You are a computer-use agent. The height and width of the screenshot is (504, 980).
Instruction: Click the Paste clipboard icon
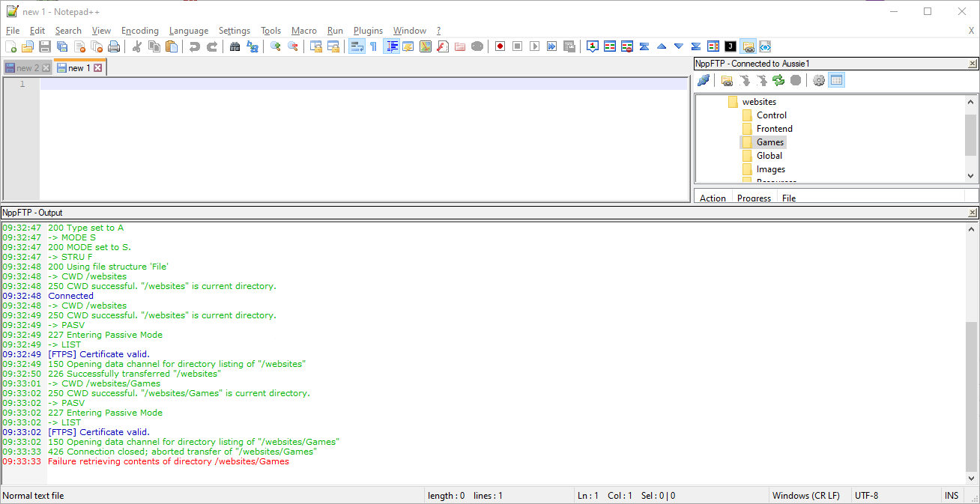(172, 46)
